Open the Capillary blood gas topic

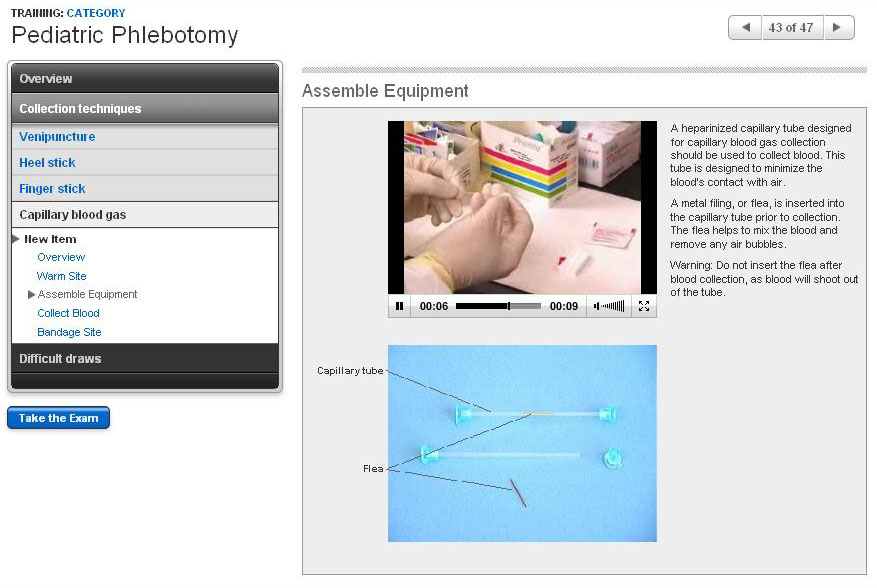[x=72, y=215]
